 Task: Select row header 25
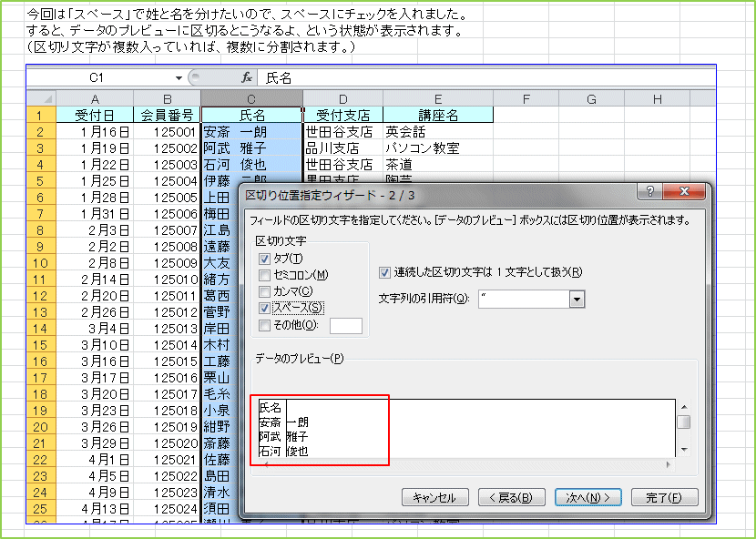42,509
